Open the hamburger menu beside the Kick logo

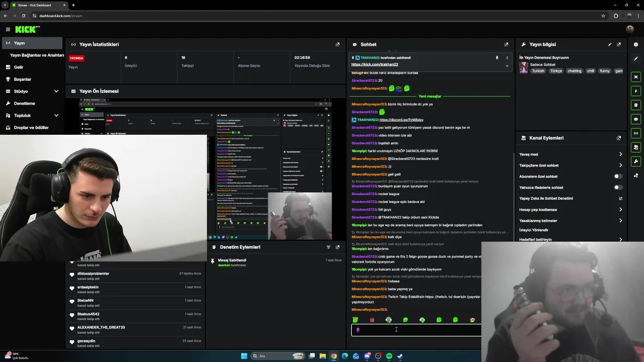(x=8, y=30)
